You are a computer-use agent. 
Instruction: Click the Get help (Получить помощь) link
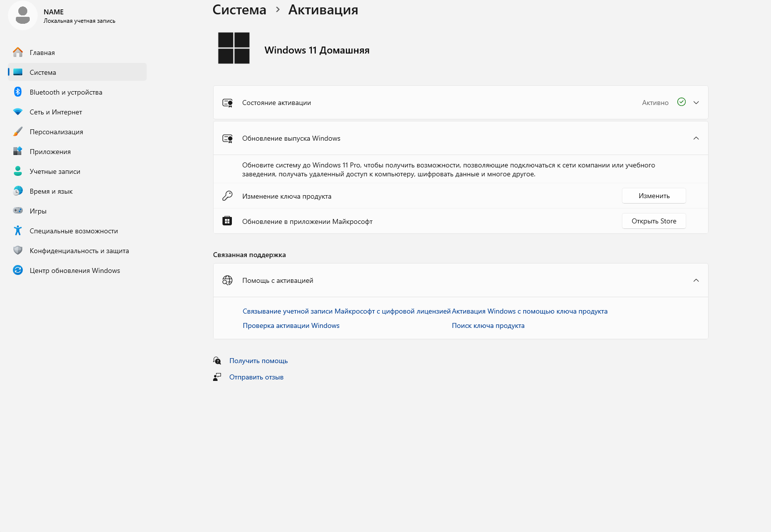tap(258, 361)
